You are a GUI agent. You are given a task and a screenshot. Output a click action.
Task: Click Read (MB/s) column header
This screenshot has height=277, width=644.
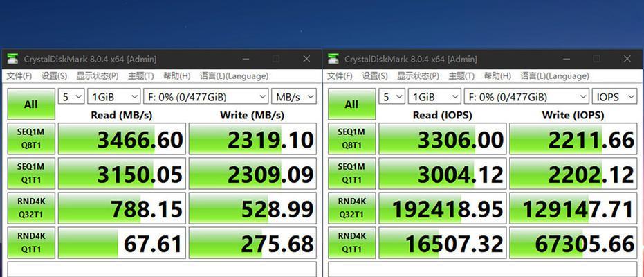point(122,115)
